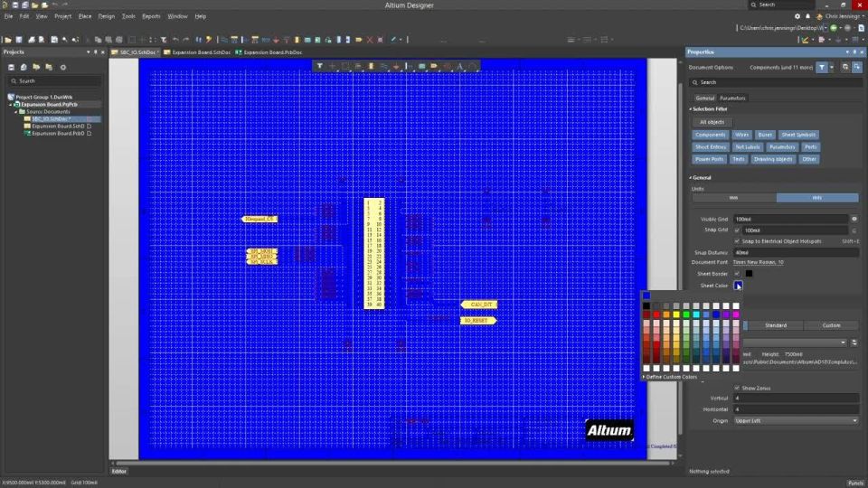Image resolution: width=868 pixels, height=488 pixels.
Task: Click the first folder icon in Projects panel toolbar
Action: click(36, 67)
